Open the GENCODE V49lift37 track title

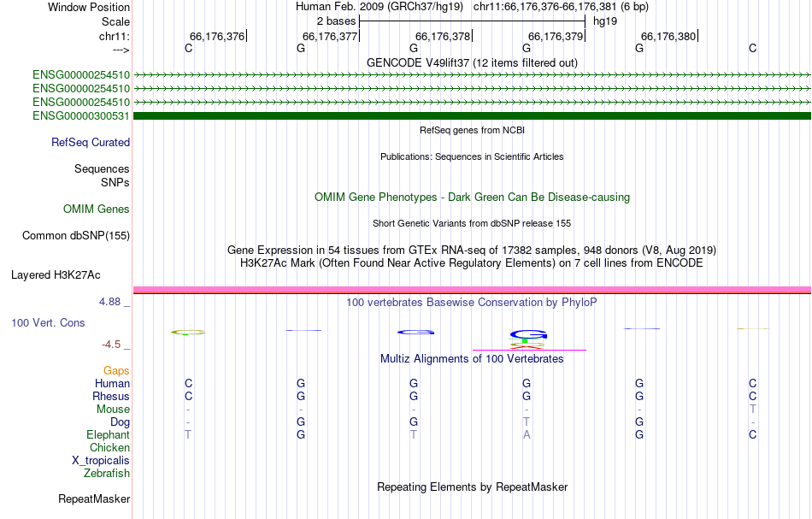[x=472, y=62]
